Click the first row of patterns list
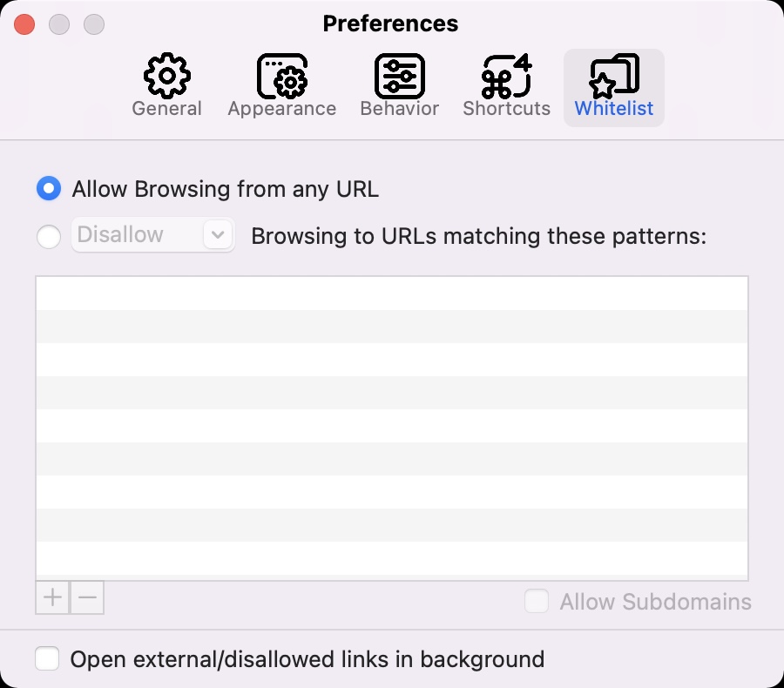Screen dimensions: 784x688 coord(391,293)
